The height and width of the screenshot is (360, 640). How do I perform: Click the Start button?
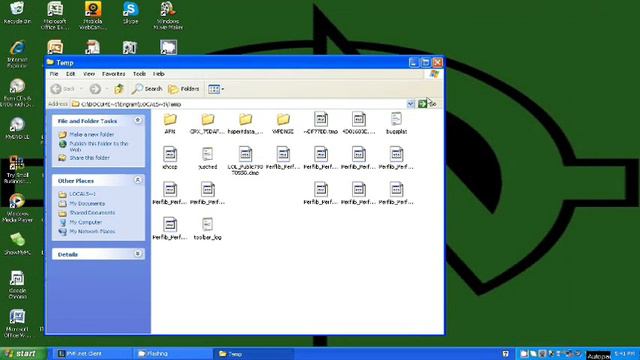tap(23, 353)
